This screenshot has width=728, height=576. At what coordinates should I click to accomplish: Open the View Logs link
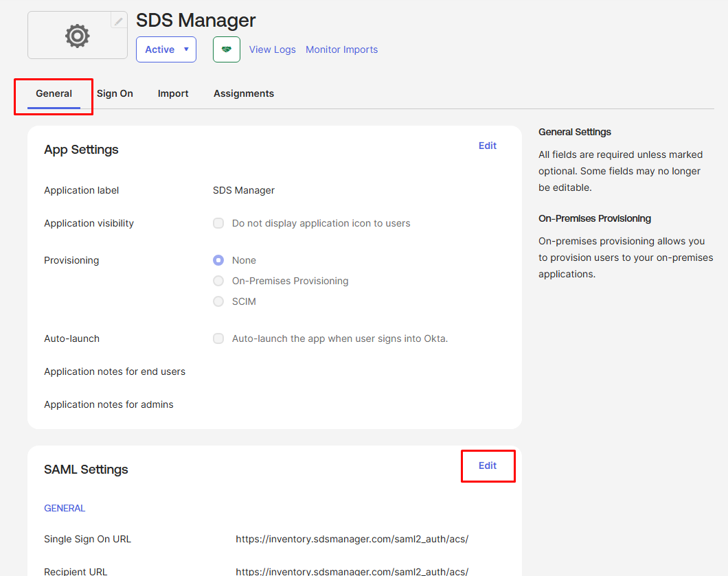pyautogui.click(x=272, y=49)
